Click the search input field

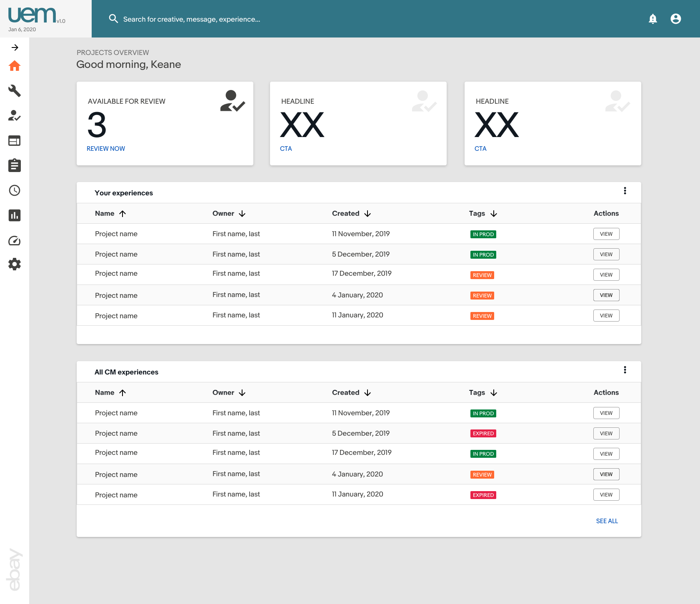[x=192, y=19]
